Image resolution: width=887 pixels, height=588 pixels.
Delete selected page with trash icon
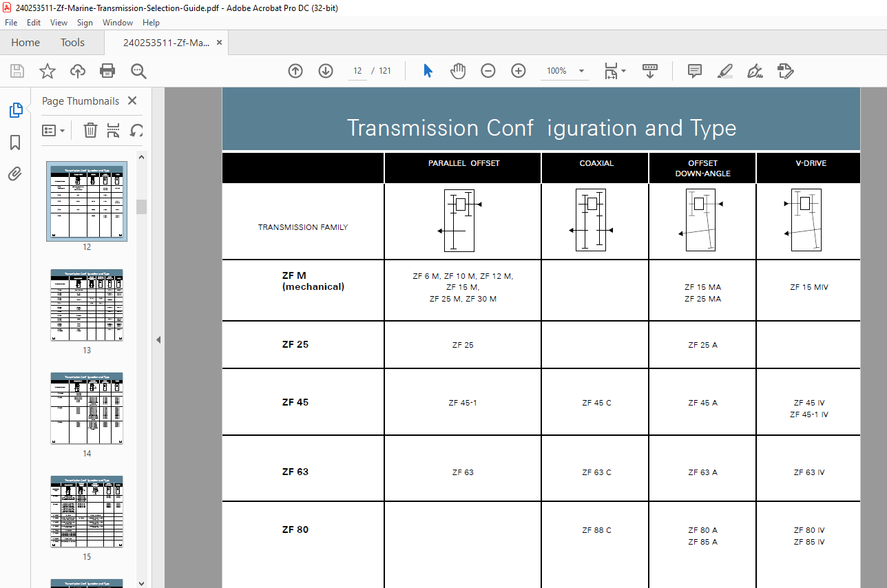pos(90,130)
